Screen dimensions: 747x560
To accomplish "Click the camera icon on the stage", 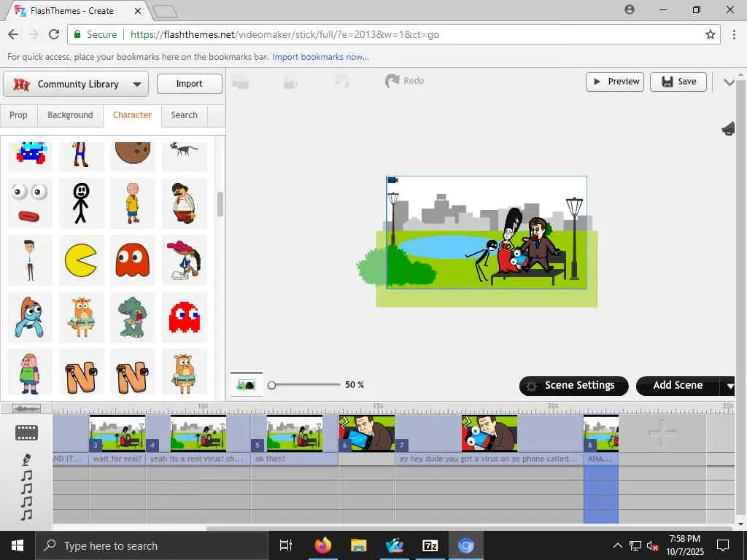I will (x=392, y=180).
